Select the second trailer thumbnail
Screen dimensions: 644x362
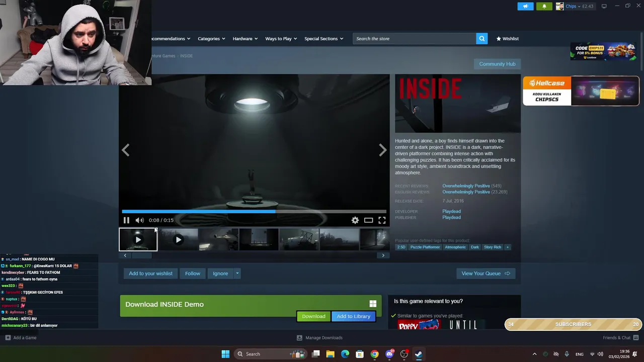coord(178,239)
